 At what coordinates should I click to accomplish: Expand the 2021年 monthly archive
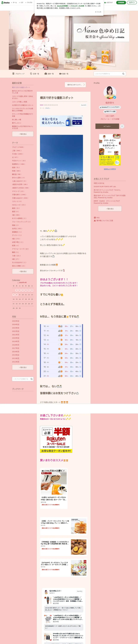18,334
